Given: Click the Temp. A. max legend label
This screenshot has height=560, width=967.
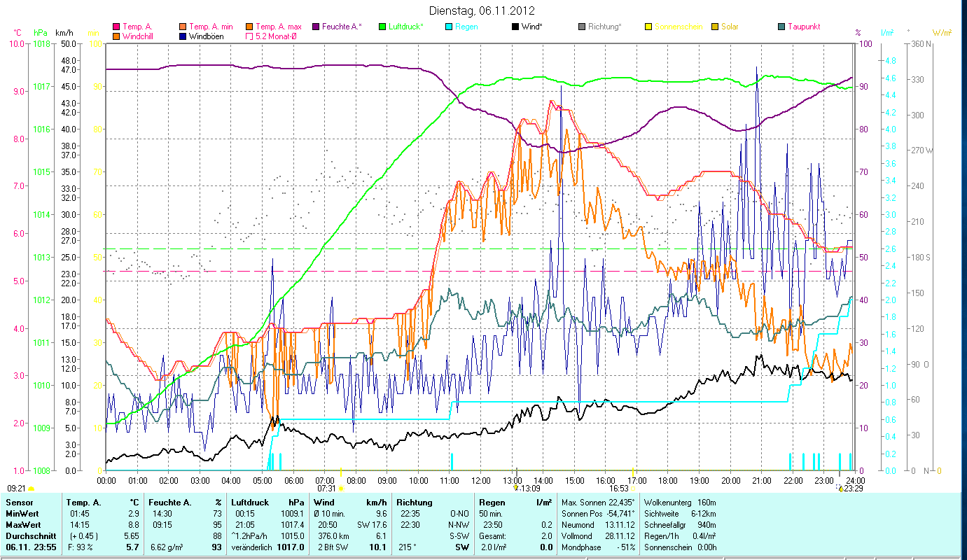Looking at the screenshot, I should click(x=278, y=27).
